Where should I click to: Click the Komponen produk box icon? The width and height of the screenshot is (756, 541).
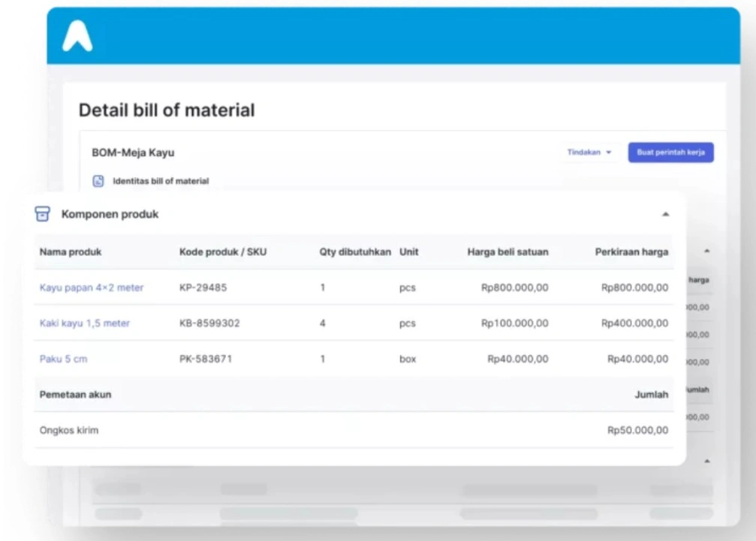(42, 215)
